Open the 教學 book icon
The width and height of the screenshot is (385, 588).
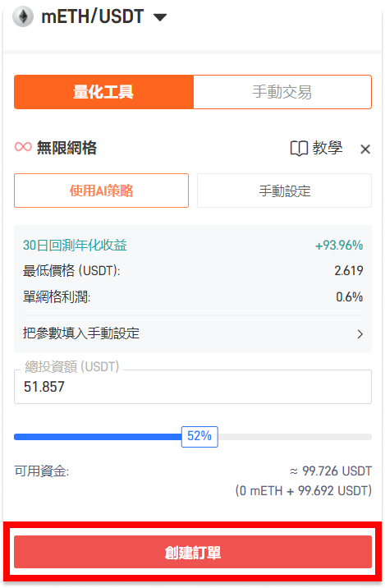click(299, 149)
